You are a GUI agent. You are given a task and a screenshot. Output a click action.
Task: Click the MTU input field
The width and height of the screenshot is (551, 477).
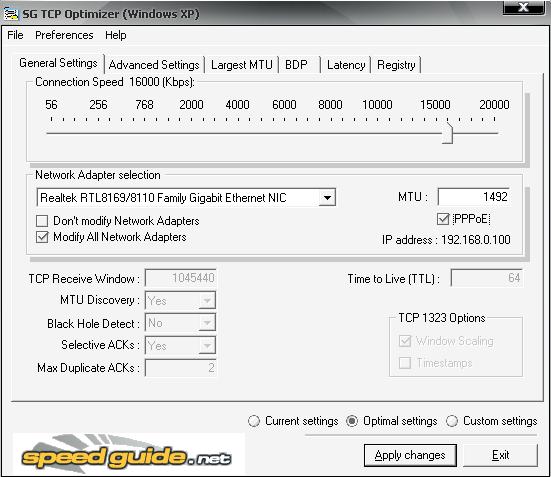pyautogui.click(x=474, y=197)
